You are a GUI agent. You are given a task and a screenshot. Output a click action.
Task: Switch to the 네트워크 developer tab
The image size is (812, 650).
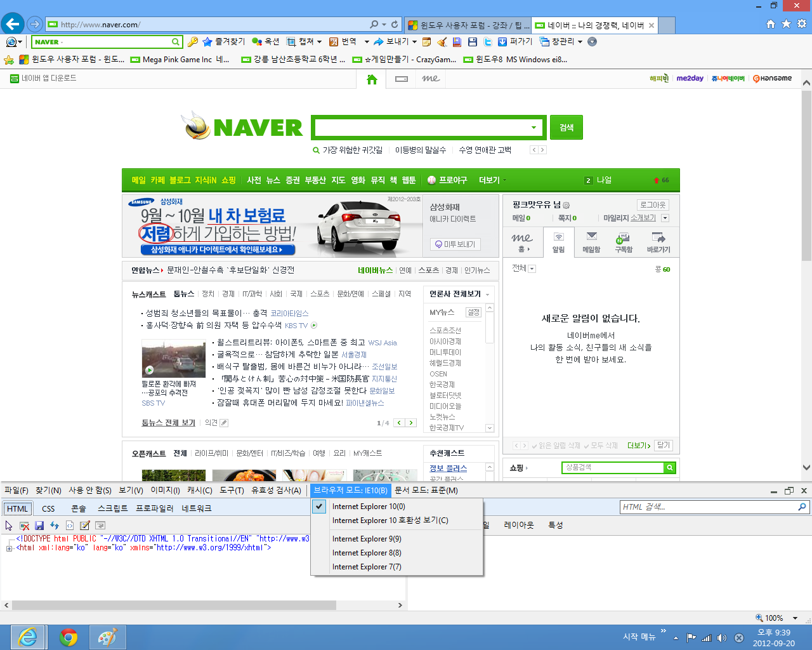(197, 508)
